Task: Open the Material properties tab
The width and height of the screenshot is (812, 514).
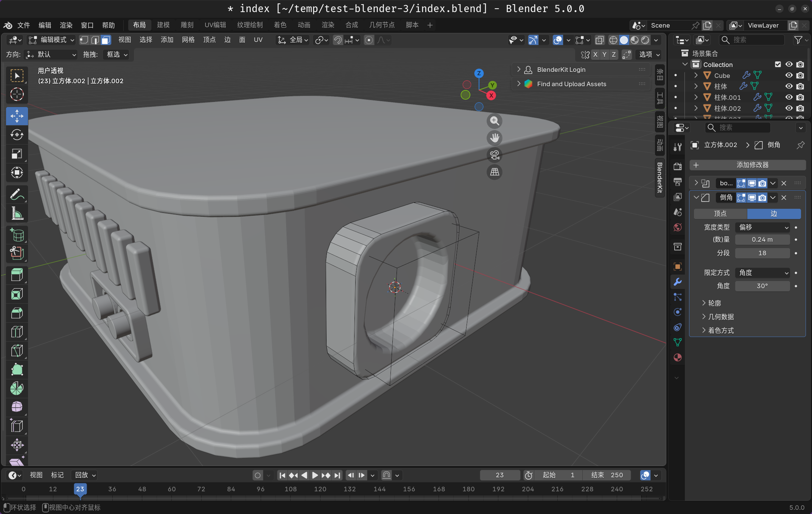Action: 678,357
